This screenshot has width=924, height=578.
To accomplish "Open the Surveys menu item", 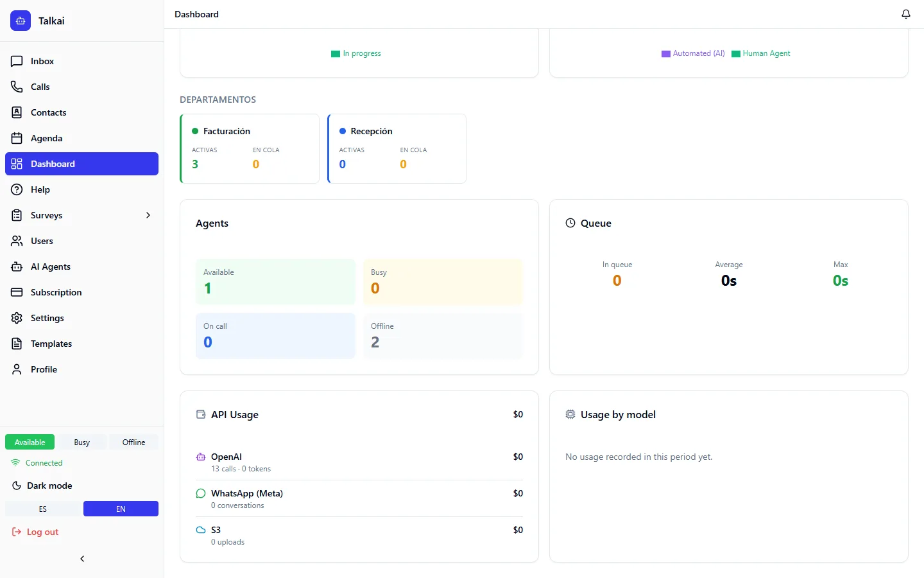I will (x=81, y=215).
